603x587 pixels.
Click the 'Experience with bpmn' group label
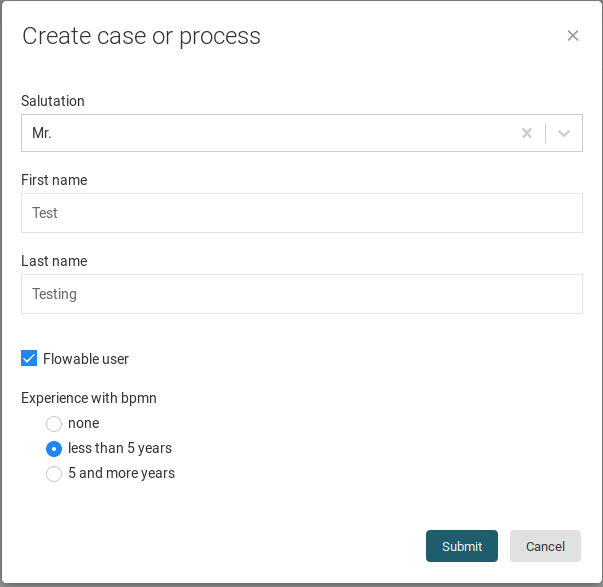89,398
